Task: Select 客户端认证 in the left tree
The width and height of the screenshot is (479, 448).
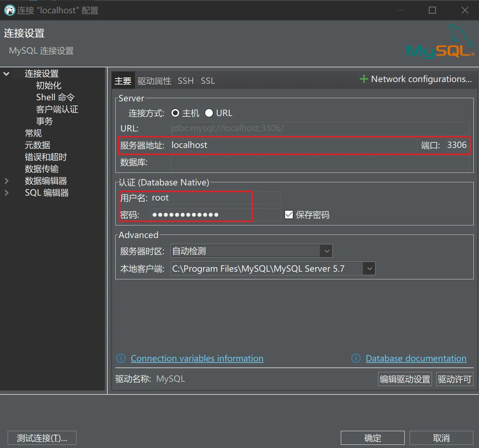Action: [x=57, y=109]
